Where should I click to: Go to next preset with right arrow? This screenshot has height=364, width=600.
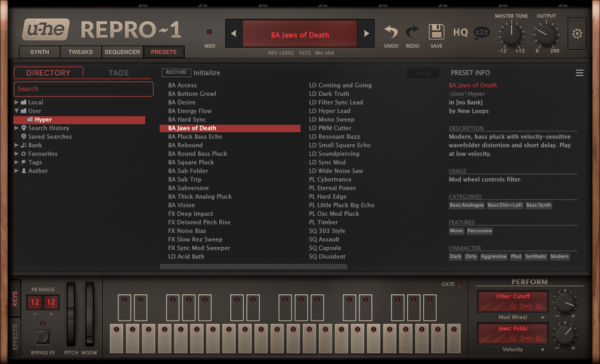[366, 34]
